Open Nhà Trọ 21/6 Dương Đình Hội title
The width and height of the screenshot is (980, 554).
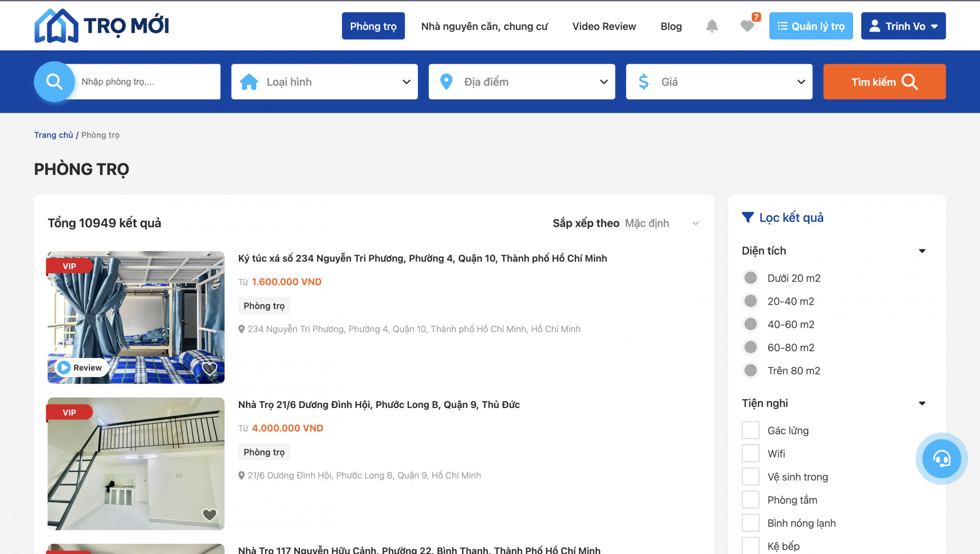(379, 405)
